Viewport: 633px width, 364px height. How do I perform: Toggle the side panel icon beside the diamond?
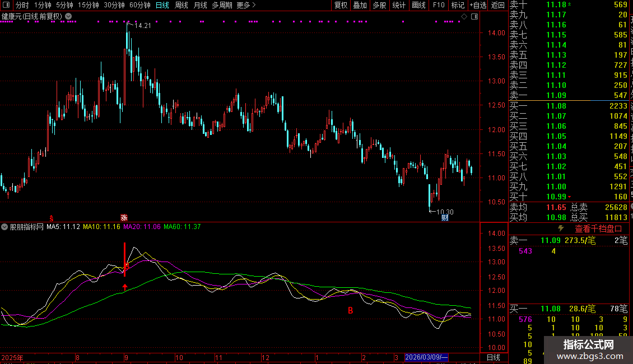point(474,17)
